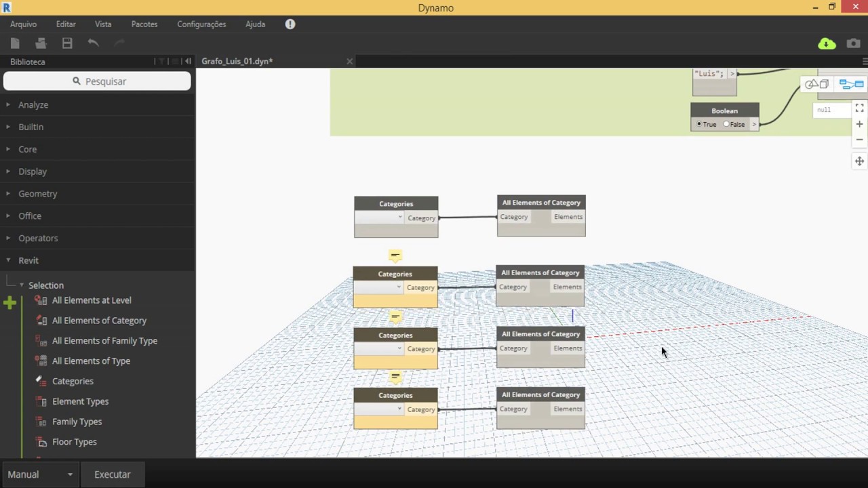Viewport: 868px width, 488px height.
Task: Open the Ajuda menu
Action: click(x=255, y=24)
